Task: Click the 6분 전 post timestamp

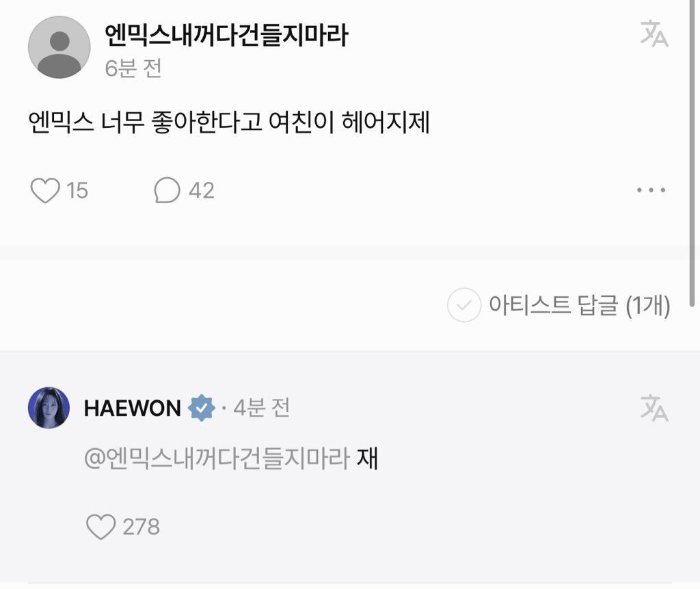Action: coord(133,68)
